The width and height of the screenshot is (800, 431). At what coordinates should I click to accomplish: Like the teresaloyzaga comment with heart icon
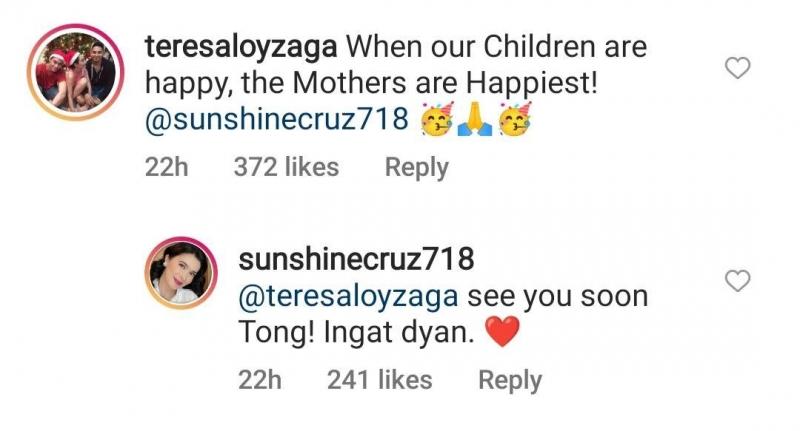pyautogui.click(x=737, y=69)
